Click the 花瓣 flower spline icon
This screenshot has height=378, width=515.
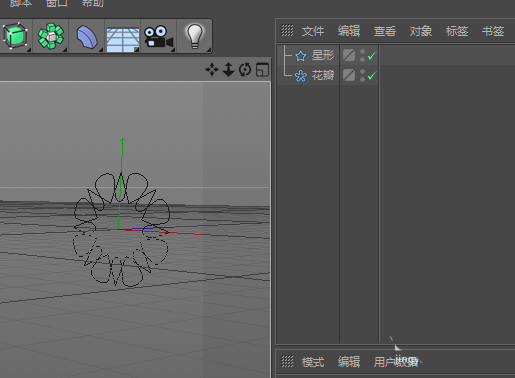pos(301,76)
